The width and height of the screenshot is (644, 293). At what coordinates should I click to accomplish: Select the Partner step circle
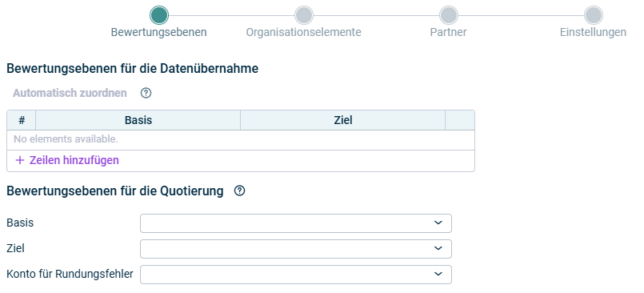pos(449,15)
